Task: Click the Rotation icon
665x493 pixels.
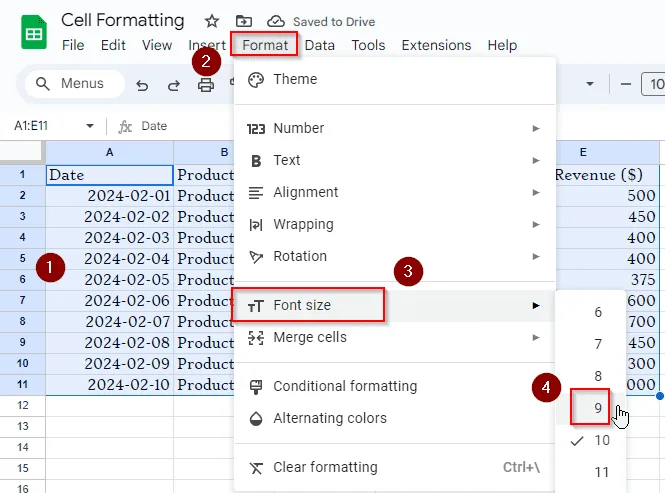Action: coord(256,257)
